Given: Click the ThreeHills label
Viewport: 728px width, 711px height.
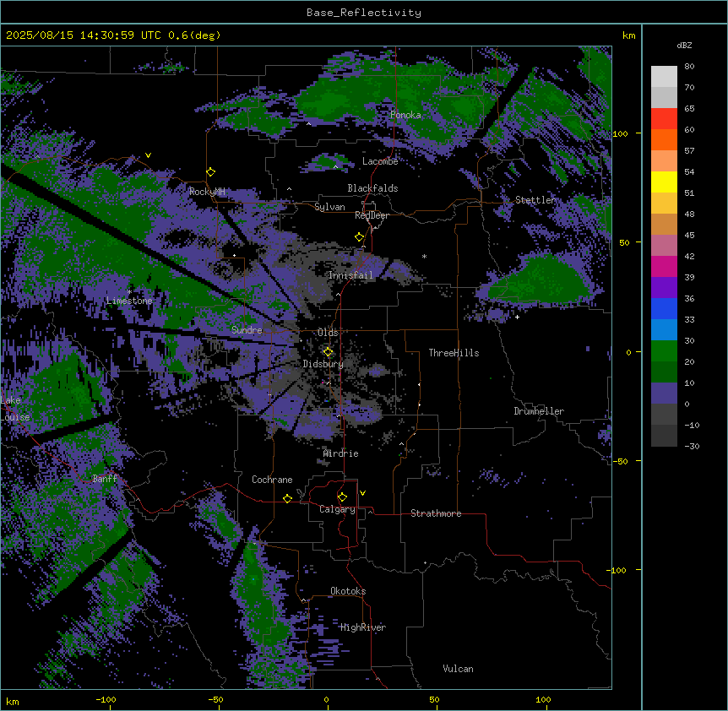Looking at the screenshot, I should [454, 353].
